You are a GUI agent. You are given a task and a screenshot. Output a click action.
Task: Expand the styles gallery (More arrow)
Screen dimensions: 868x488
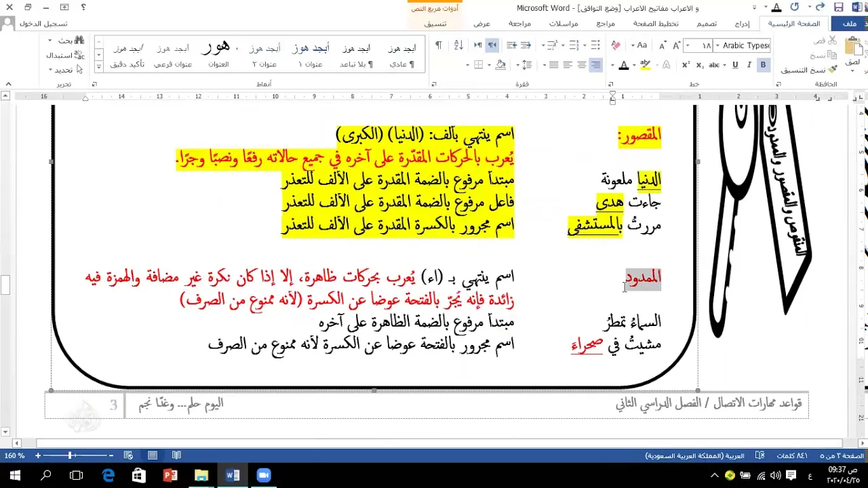(x=99, y=66)
